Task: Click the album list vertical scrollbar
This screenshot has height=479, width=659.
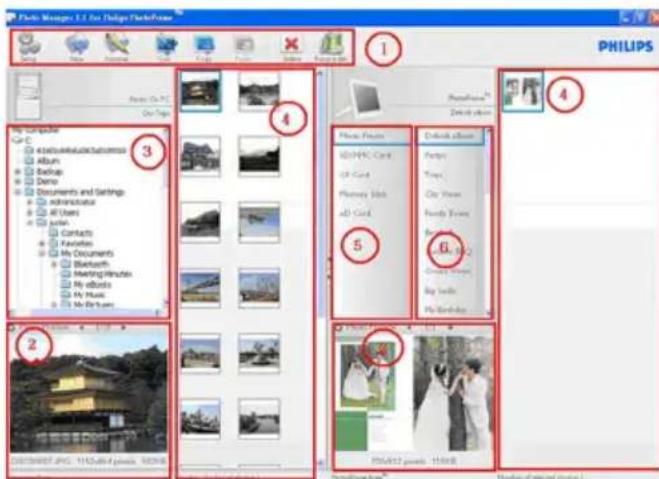Action: pyautogui.click(x=488, y=223)
